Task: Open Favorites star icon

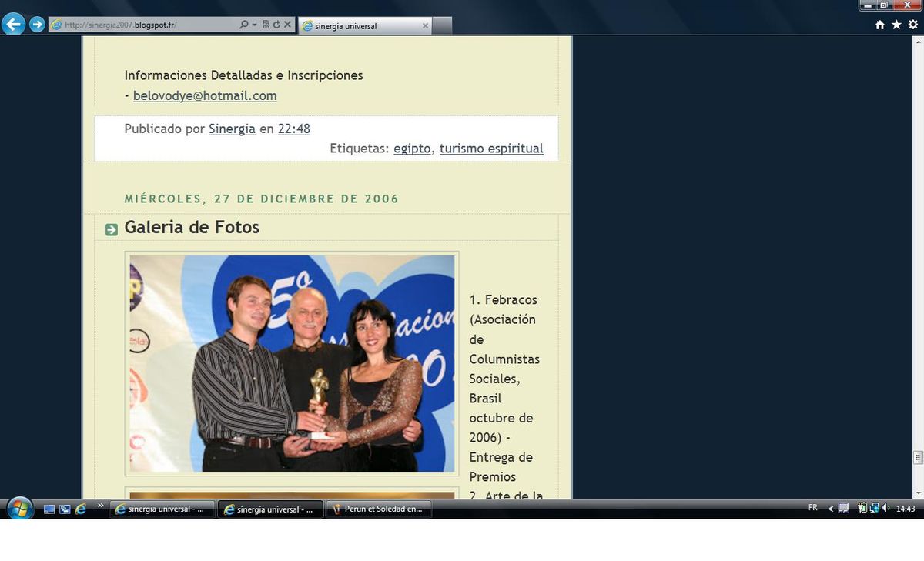Action: click(x=896, y=25)
